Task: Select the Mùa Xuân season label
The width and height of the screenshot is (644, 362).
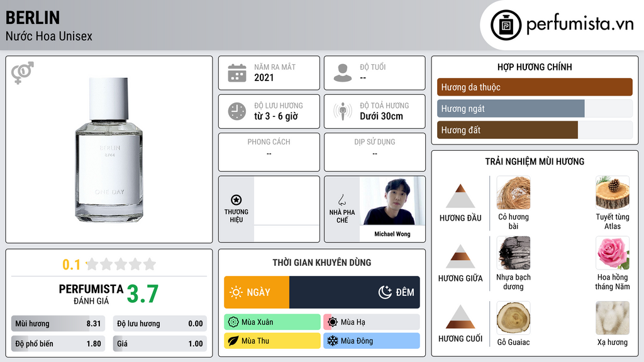Action: pos(257,322)
